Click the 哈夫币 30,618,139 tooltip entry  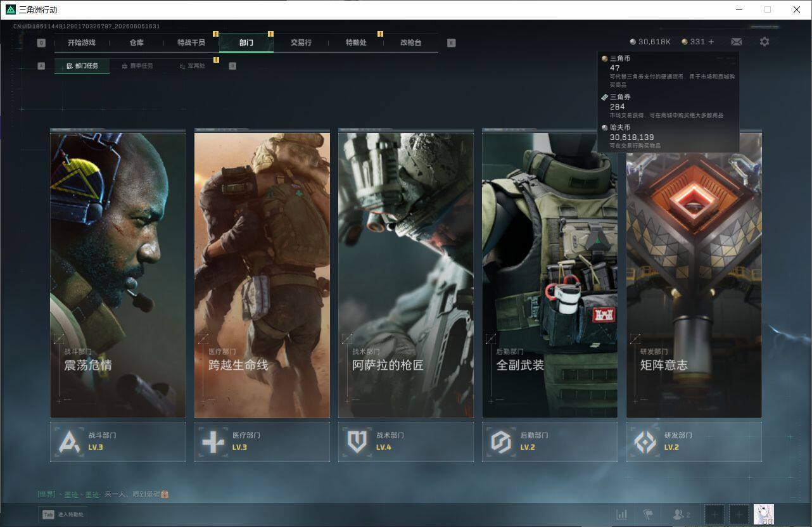(x=668, y=136)
